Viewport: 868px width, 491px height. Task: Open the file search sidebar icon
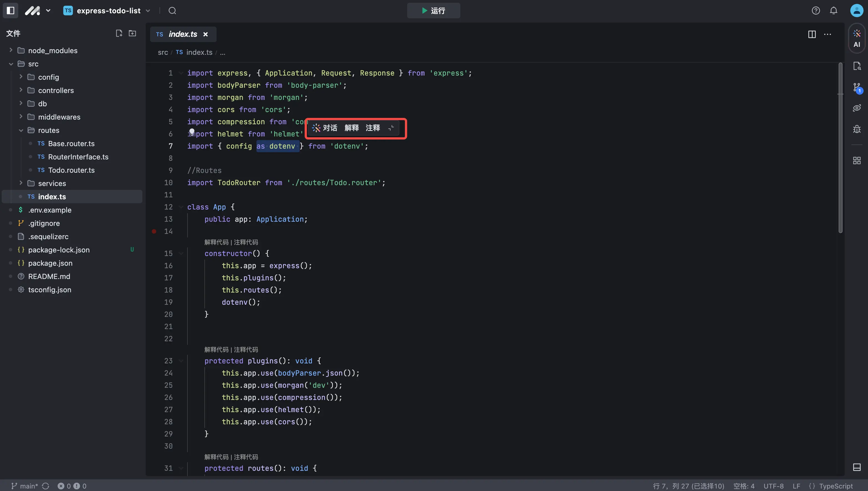click(857, 66)
